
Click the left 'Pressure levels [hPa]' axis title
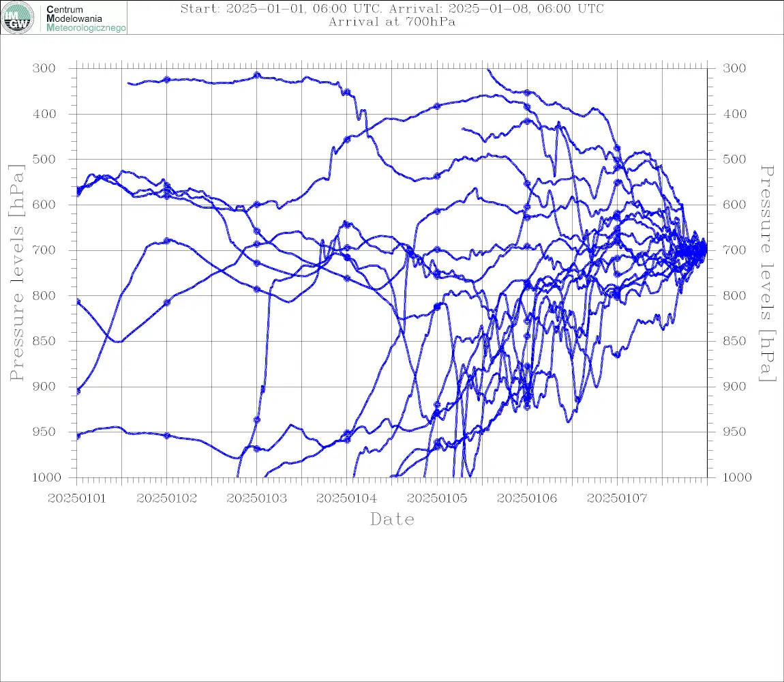[16, 273]
